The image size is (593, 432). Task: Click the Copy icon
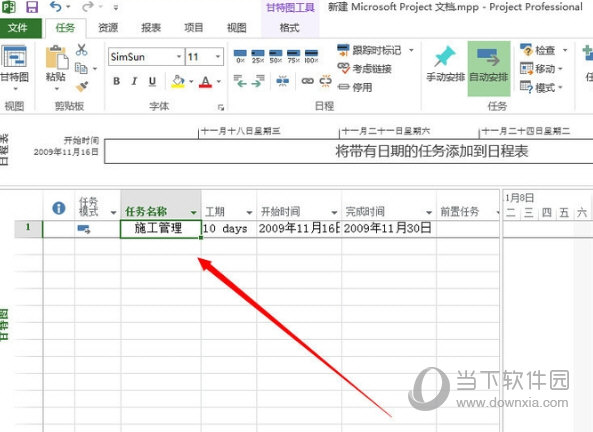(x=81, y=68)
